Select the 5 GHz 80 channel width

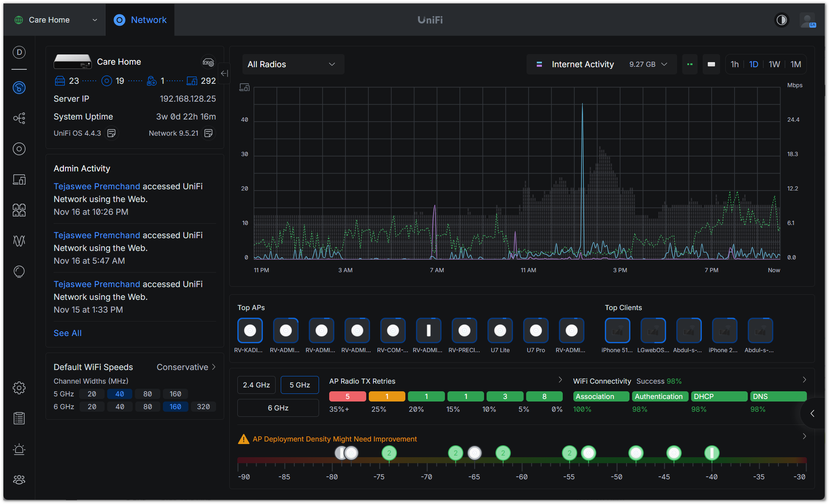(148, 394)
